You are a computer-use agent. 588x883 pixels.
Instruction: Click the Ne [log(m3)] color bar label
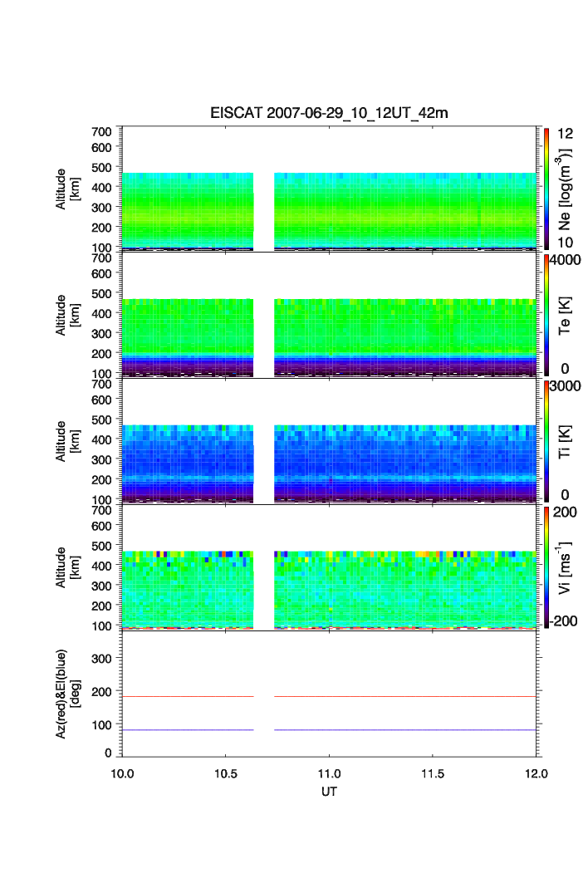coord(566,189)
